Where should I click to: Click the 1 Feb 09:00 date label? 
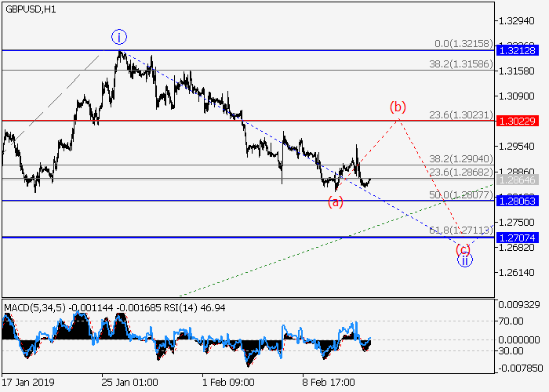click(x=229, y=383)
